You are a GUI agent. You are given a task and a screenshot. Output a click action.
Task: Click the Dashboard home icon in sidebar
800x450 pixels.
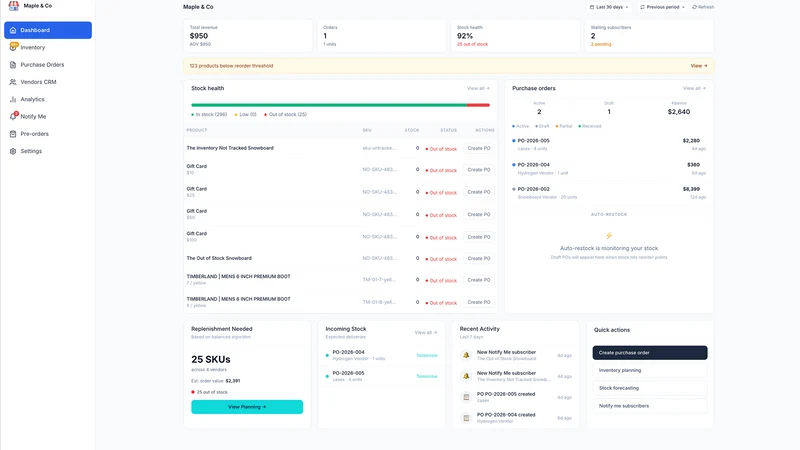(13, 30)
